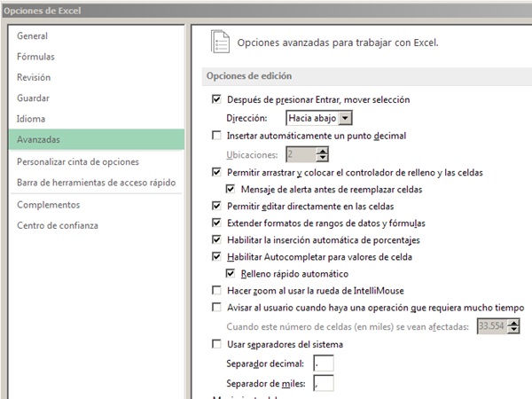The width and height of the screenshot is (532, 399).
Task: Toggle 'Permitir arrastrar y colocar el controlador'
Action: click(216, 172)
